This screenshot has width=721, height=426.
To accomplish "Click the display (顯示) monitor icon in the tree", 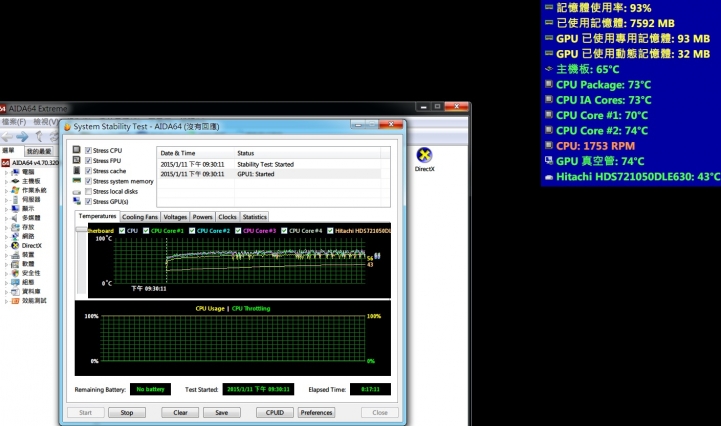I will [15, 208].
